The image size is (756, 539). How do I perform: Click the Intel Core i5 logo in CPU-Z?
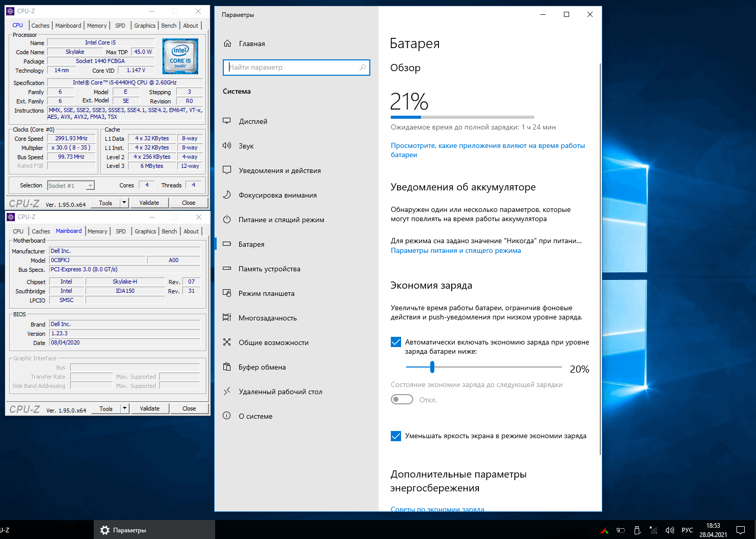[180, 57]
